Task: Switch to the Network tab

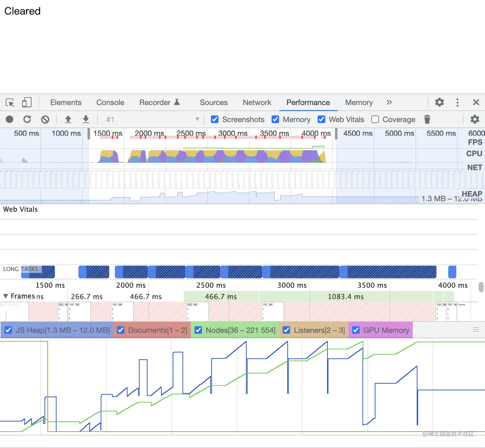Action: click(x=257, y=103)
